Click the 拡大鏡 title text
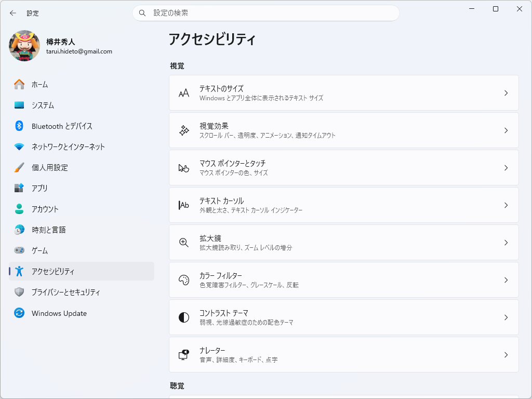532x399 pixels. coord(210,238)
